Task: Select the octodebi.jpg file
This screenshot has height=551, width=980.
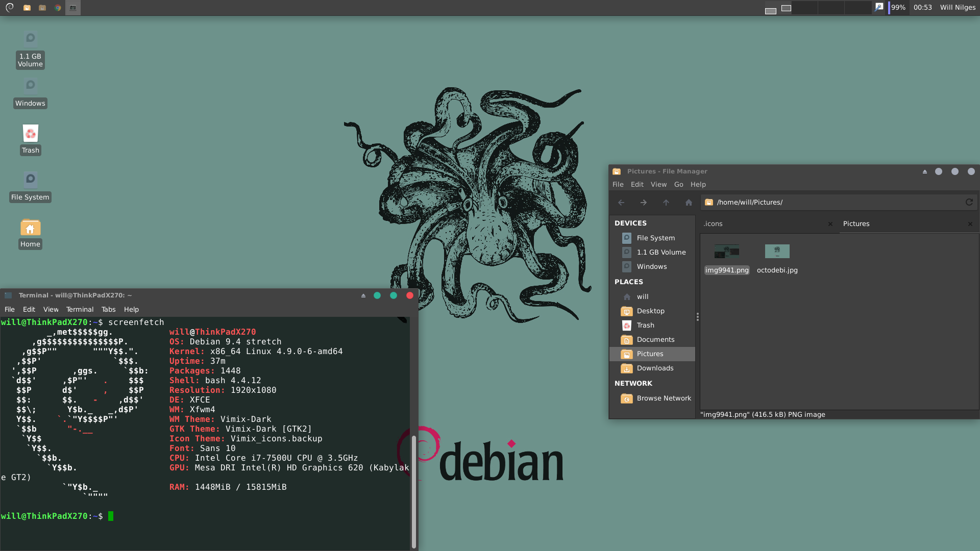Action: click(x=777, y=259)
